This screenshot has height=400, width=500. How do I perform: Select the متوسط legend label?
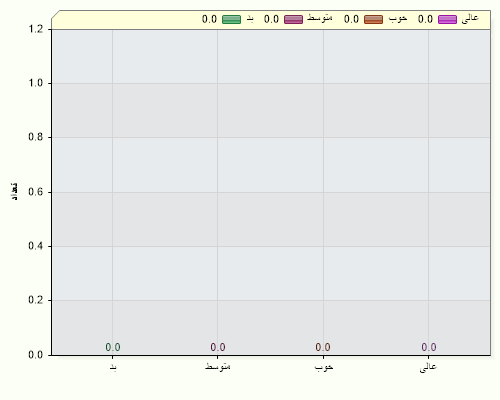[x=320, y=18]
